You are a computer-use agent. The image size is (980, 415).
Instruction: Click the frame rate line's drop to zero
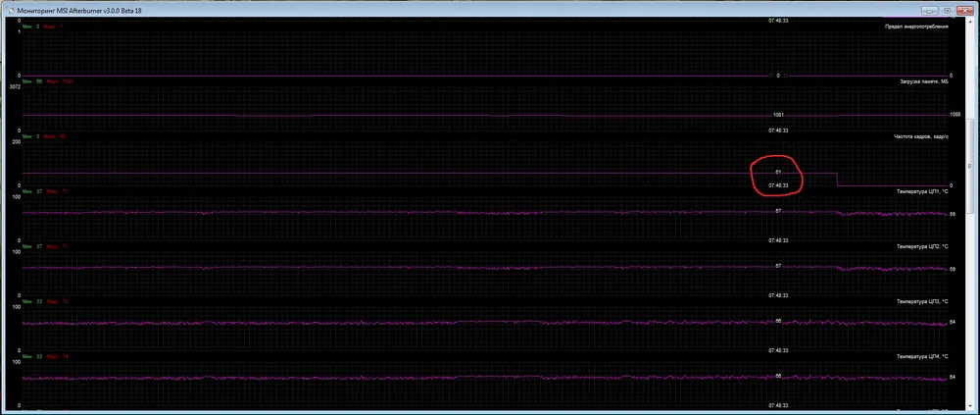838,180
